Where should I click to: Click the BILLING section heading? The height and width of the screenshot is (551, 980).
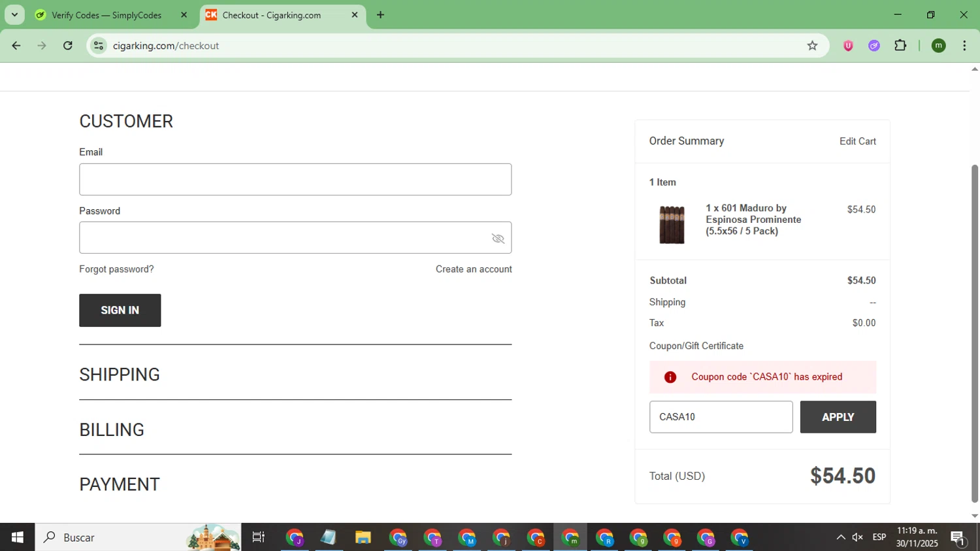(x=112, y=430)
